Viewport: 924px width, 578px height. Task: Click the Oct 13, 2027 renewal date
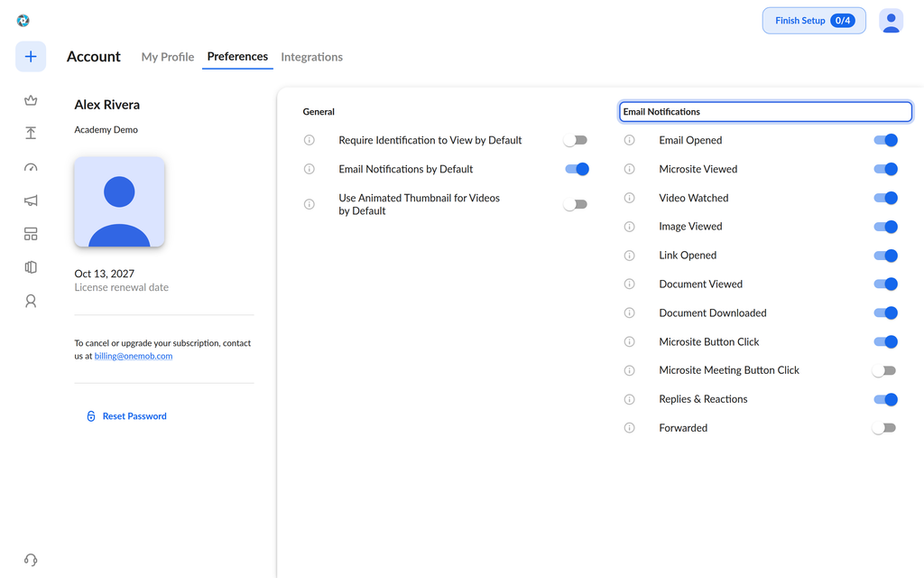tap(105, 274)
